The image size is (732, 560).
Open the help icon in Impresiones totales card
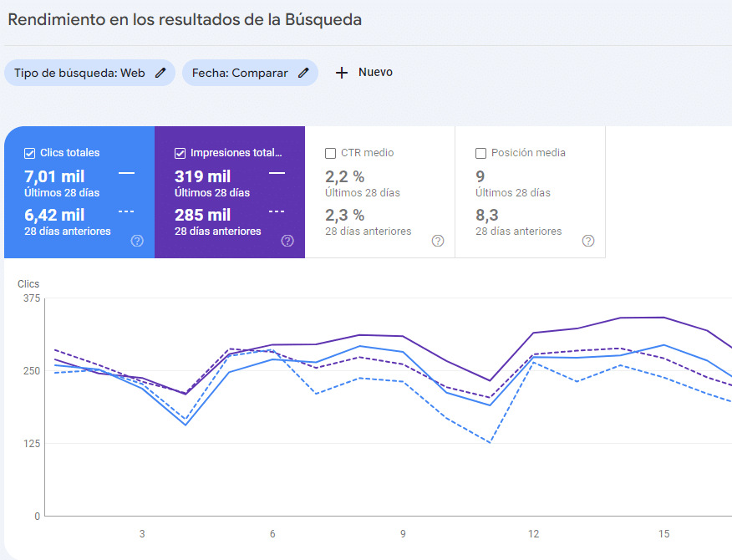[287, 241]
